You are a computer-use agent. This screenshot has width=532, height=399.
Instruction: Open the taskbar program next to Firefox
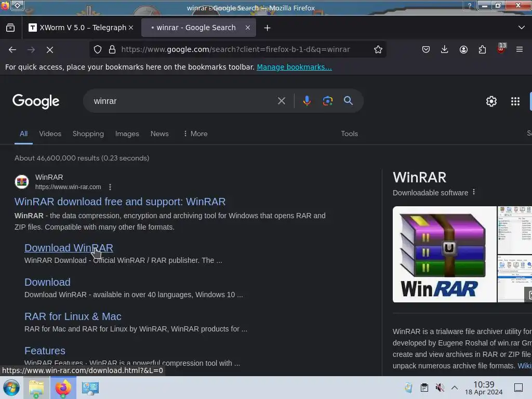pyautogui.click(x=90, y=388)
